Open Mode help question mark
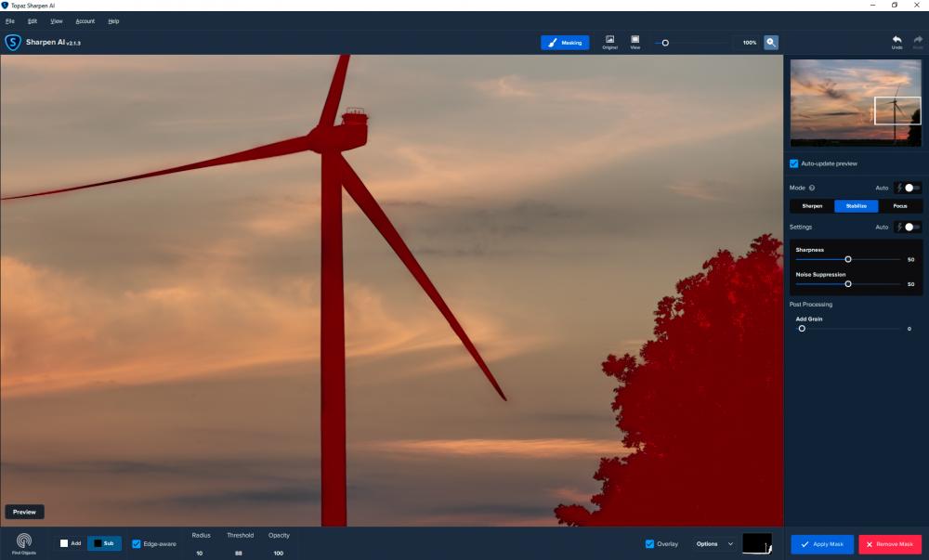The height and width of the screenshot is (560, 929). 812,188
